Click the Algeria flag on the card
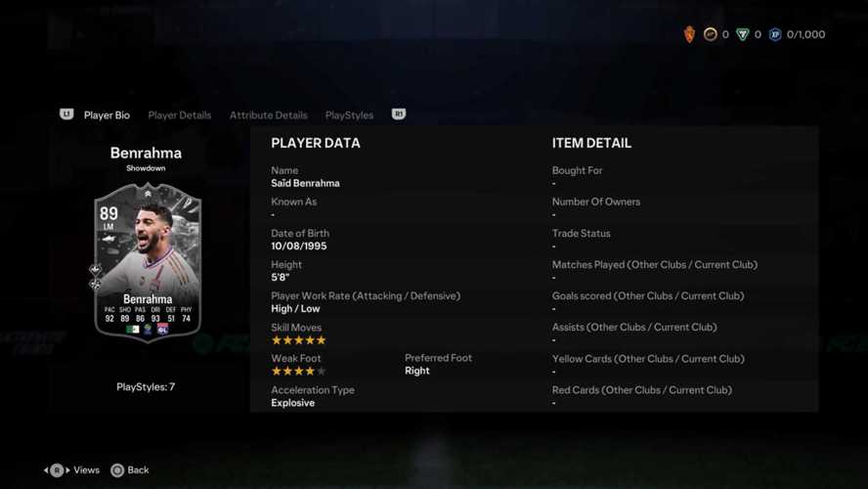This screenshot has height=489, width=868. (x=133, y=330)
